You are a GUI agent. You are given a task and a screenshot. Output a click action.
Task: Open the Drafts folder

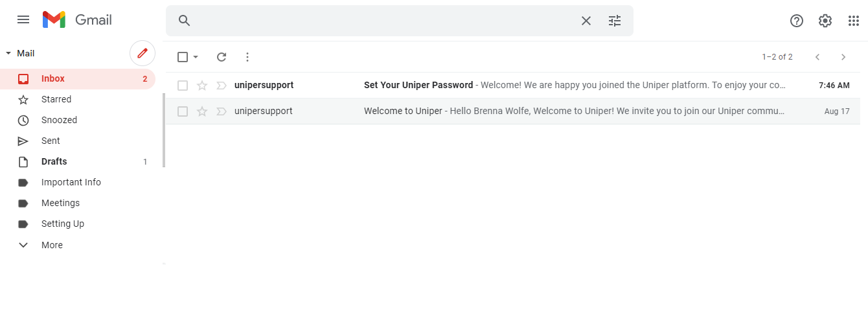pyautogui.click(x=54, y=161)
